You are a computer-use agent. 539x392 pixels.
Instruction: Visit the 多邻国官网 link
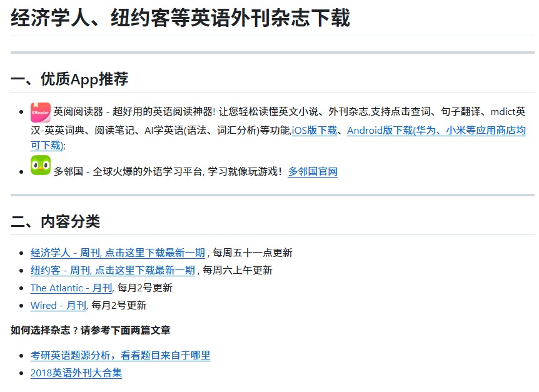[x=313, y=171]
